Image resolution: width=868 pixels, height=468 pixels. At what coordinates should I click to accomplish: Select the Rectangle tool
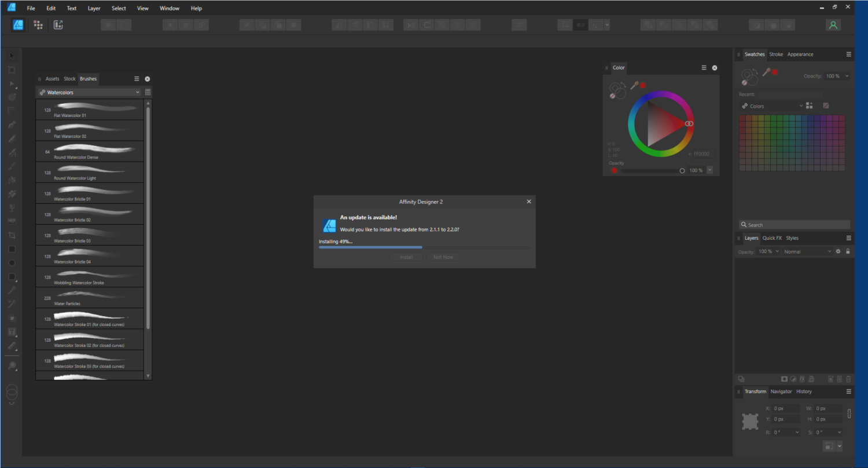(x=12, y=249)
